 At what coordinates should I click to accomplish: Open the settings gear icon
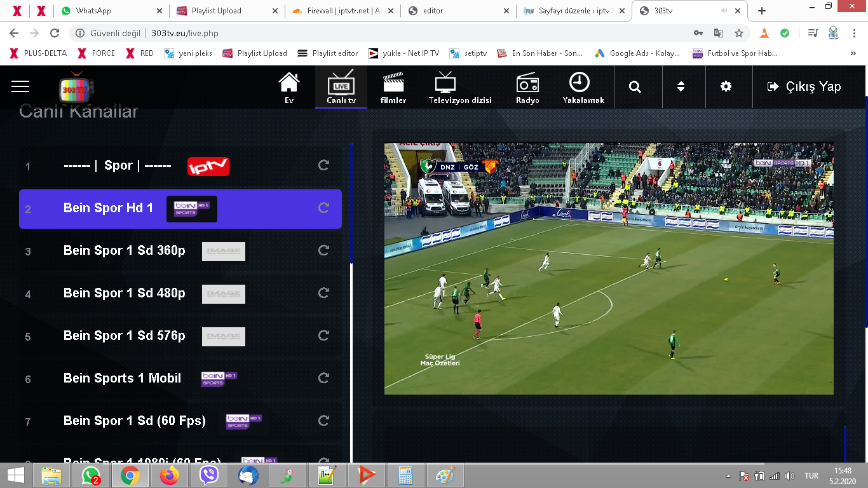tap(726, 87)
